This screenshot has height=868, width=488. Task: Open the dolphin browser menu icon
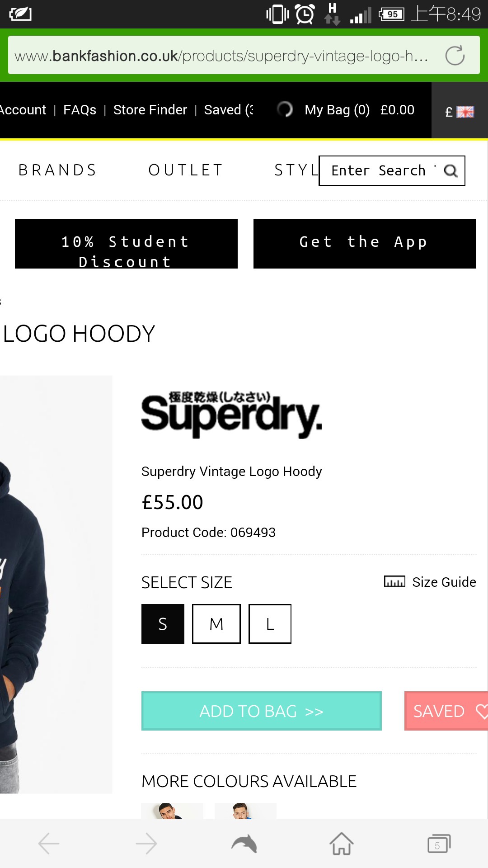244,844
